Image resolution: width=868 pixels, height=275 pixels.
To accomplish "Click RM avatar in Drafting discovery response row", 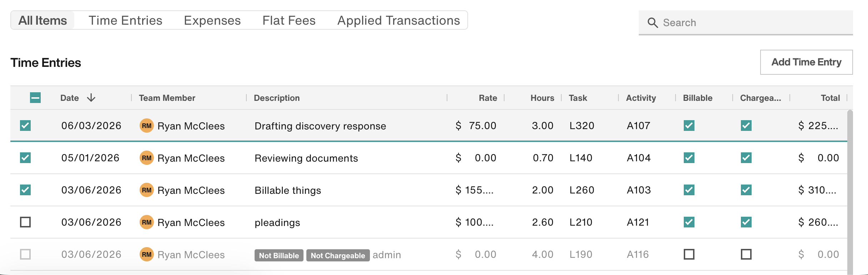I will tap(146, 126).
